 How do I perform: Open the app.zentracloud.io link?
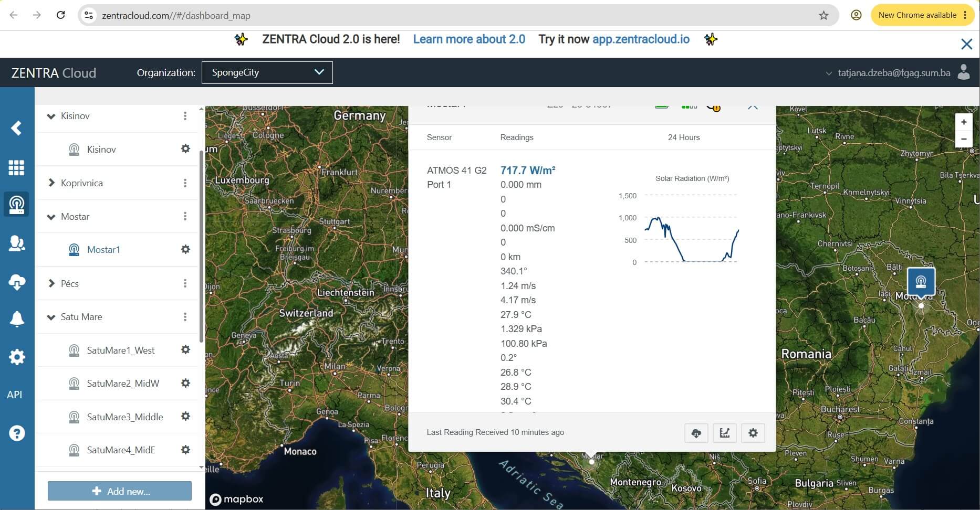click(x=641, y=39)
